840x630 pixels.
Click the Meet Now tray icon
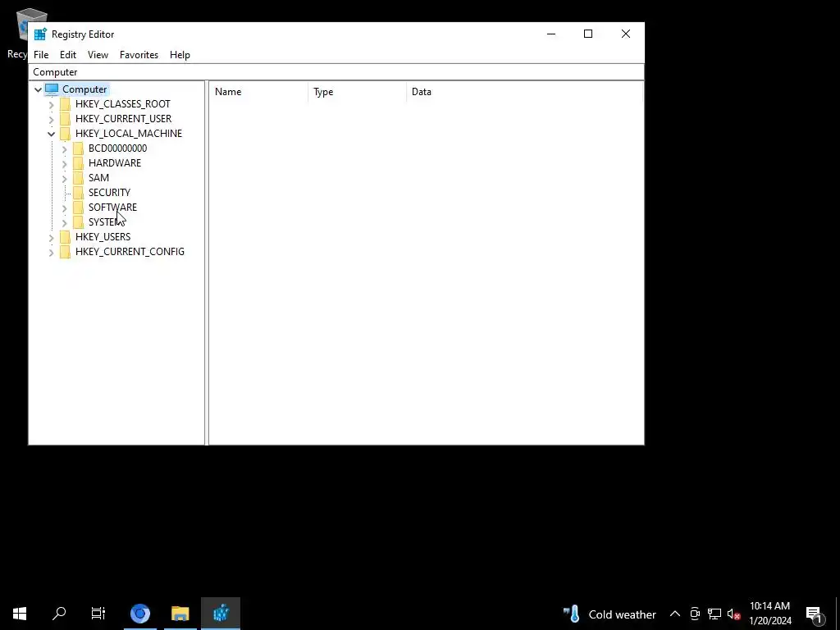(x=695, y=614)
